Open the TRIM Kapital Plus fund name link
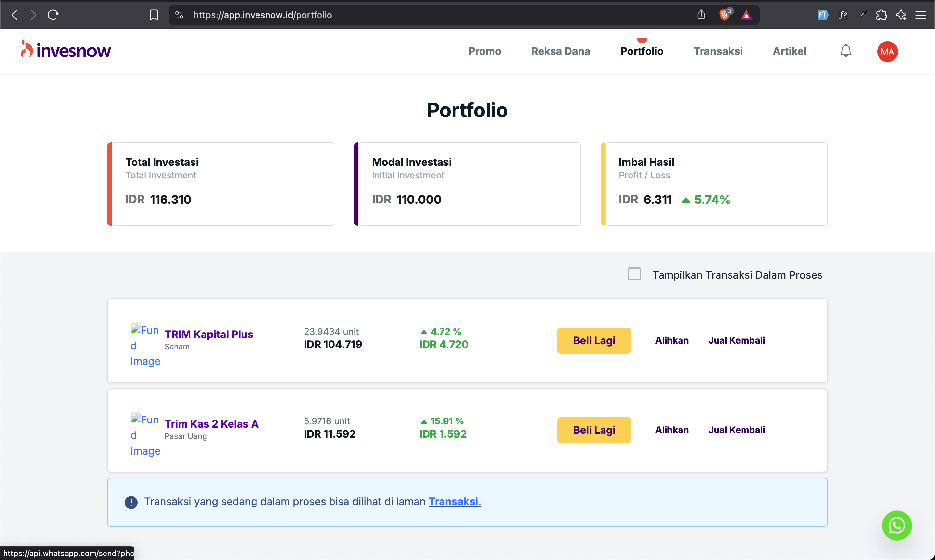This screenshot has width=935, height=560. click(x=209, y=334)
